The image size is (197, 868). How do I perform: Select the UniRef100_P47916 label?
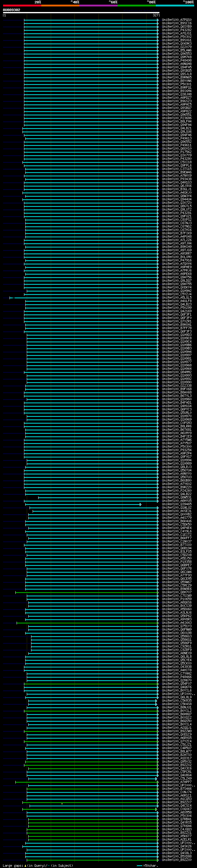(x=177, y=260)
